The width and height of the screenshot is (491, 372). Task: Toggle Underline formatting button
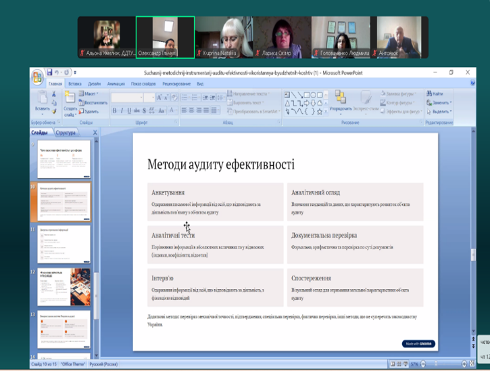[129, 110]
